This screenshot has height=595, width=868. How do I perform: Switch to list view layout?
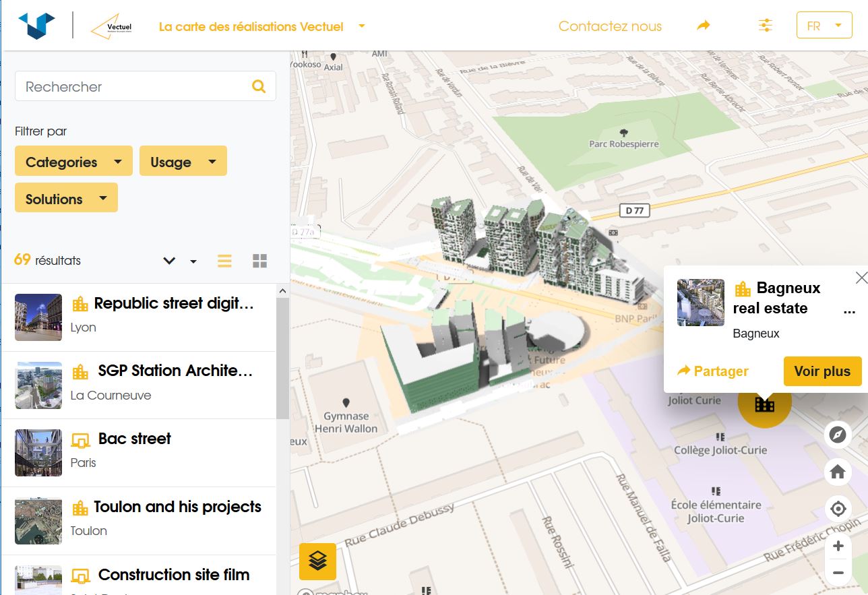point(224,261)
